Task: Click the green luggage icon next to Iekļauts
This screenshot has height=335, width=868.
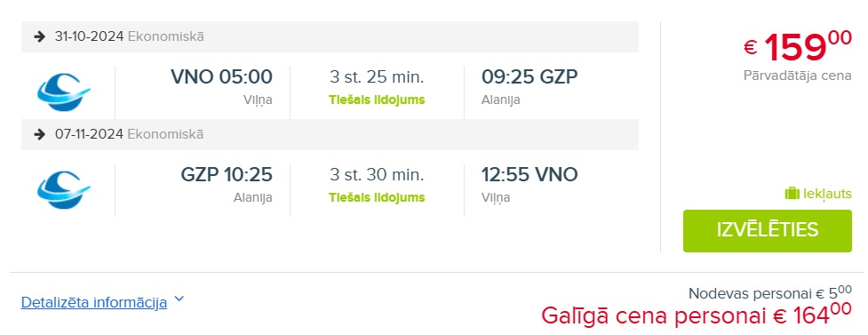Action: pyautogui.click(x=792, y=194)
